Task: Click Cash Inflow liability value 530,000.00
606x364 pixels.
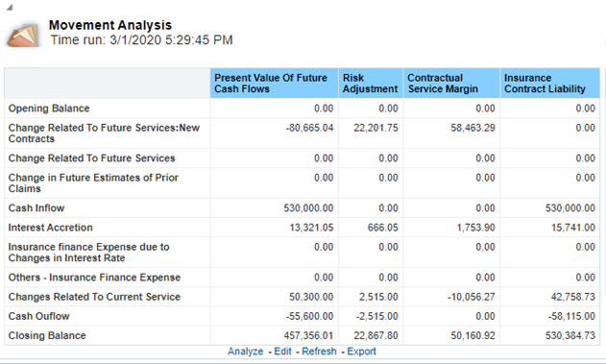Action: [570, 208]
